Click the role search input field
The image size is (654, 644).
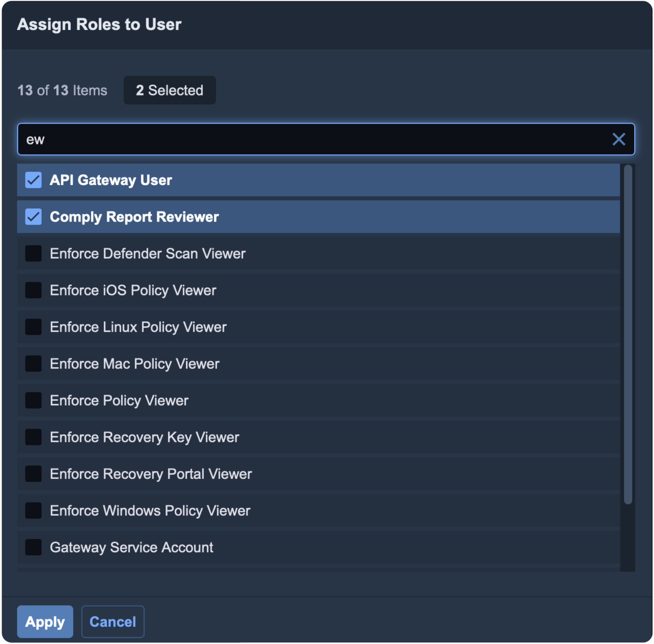tap(314, 139)
